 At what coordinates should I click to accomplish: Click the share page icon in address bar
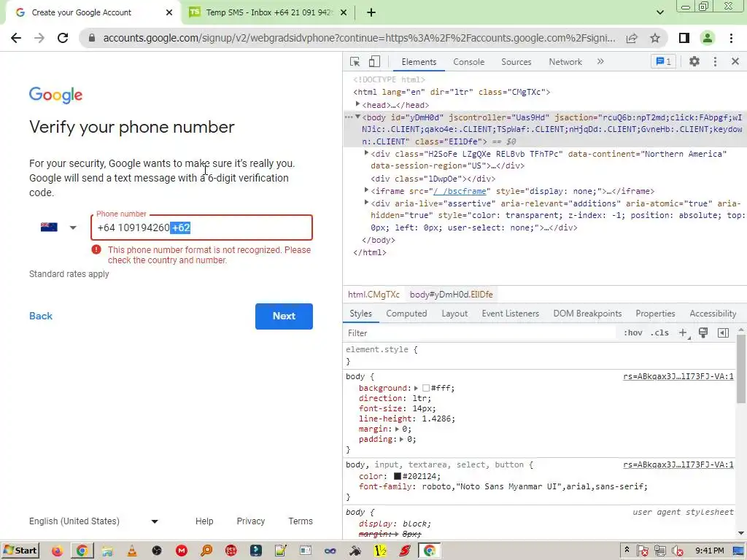[632, 38]
